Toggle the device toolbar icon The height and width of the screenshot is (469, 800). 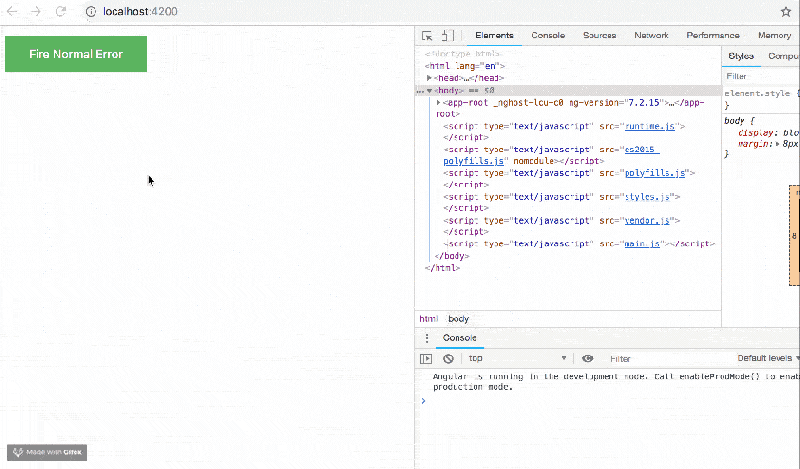coord(447,36)
